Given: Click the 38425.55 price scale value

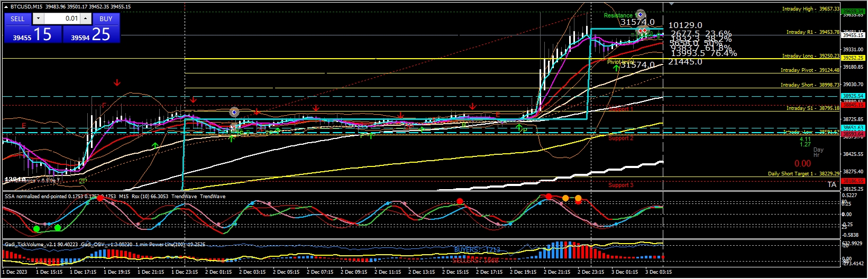Looking at the screenshot, I should pyautogui.click(x=853, y=154).
